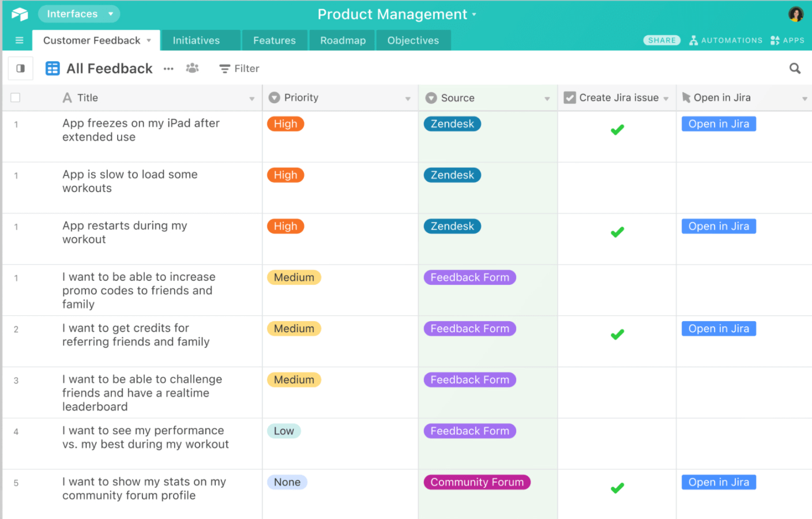
Task: Click the Share button
Action: pos(661,40)
